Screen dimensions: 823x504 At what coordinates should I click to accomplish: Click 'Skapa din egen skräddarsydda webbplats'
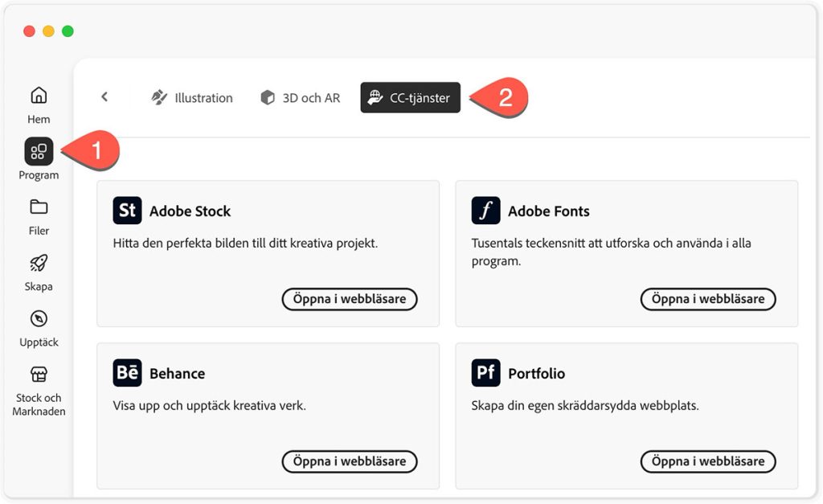tap(585, 406)
